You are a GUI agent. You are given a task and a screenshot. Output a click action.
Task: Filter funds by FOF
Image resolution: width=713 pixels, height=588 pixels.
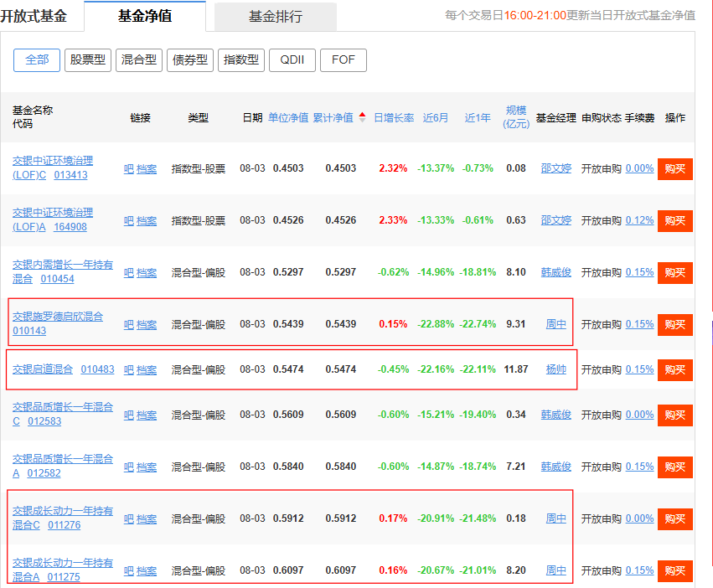pyautogui.click(x=344, y=60)
